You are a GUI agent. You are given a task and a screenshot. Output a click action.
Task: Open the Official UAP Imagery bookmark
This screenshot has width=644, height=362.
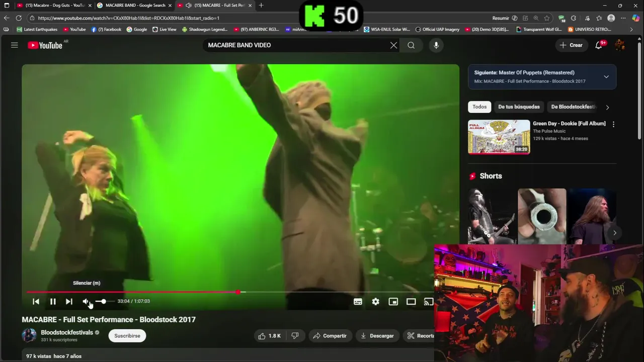pyautogui.click(x=437, y=30)
